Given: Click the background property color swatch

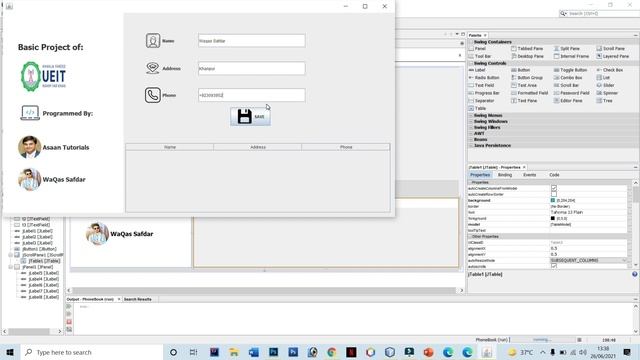Looking at the screenshot, I should point(553,200).
